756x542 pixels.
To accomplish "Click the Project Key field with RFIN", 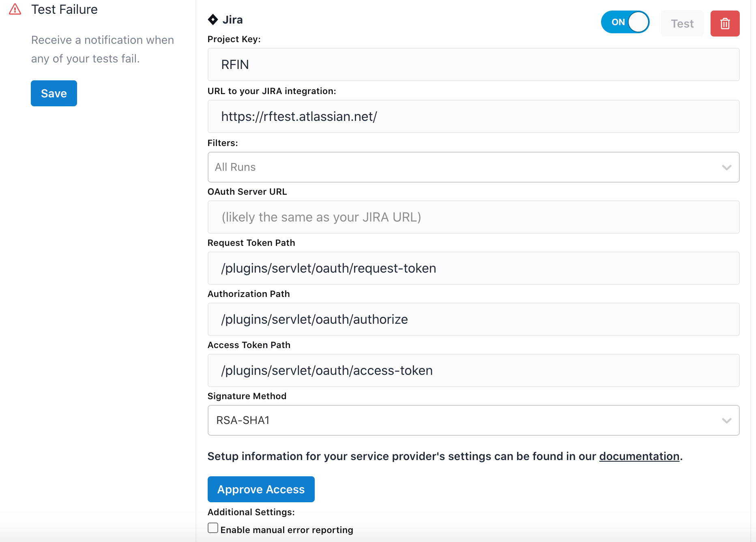I will click(x=473, y=65).
